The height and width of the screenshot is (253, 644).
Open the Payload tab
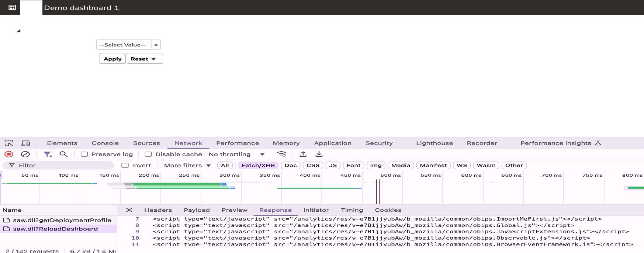(x=197, y=210)
